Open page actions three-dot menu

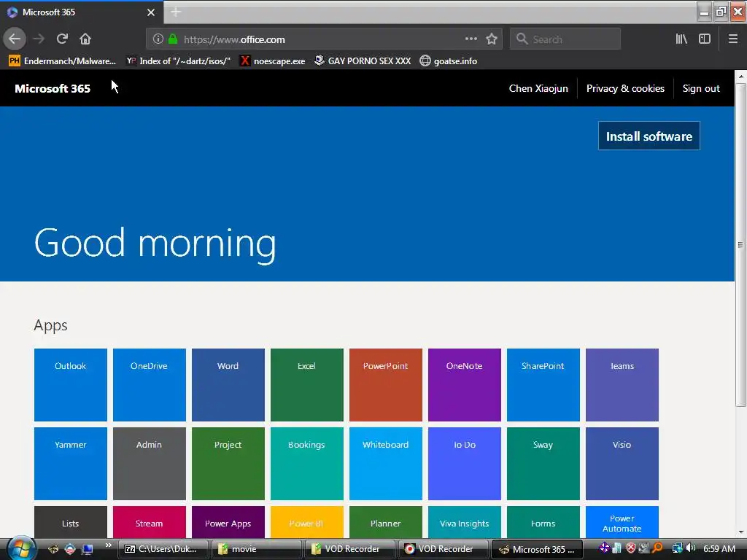[471, 39]
